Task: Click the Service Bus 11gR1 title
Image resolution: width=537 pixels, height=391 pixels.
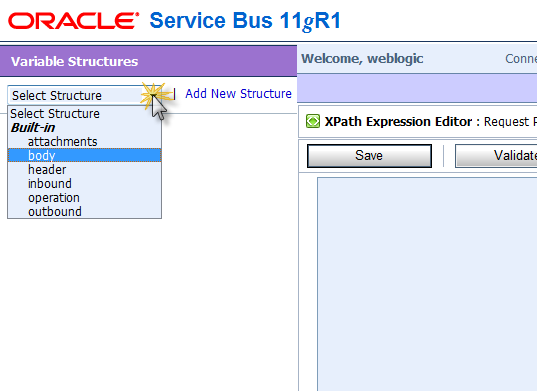Action: (x=245, y=21)
